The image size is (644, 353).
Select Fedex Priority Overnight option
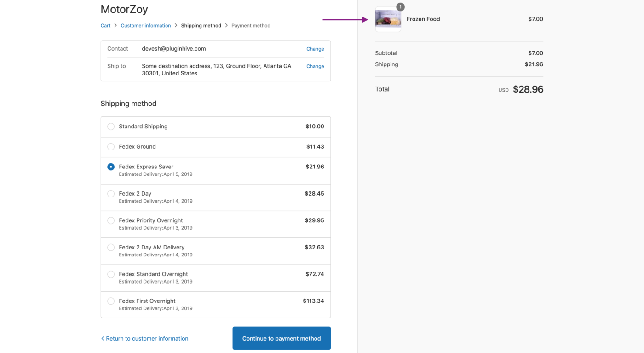111,220
